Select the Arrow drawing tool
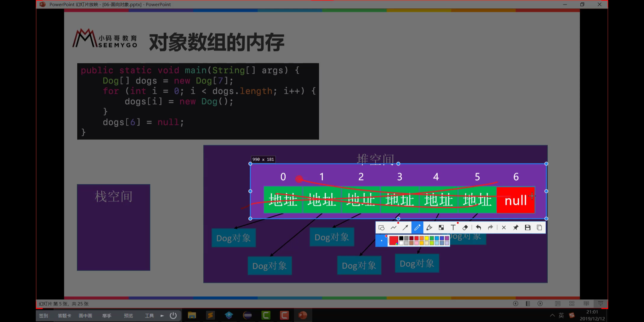Image resolution: width=644 pixels, height=322 pixels. click(x=406, y=227)
